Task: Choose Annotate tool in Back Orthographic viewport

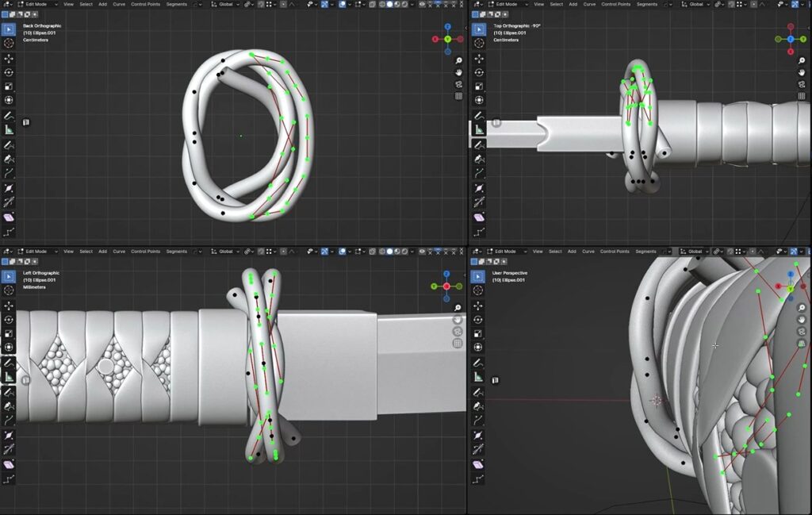Action: (9, 116)
